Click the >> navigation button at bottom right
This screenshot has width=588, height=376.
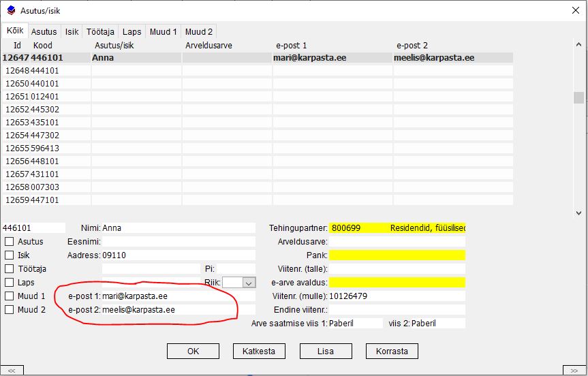point(574,370)
